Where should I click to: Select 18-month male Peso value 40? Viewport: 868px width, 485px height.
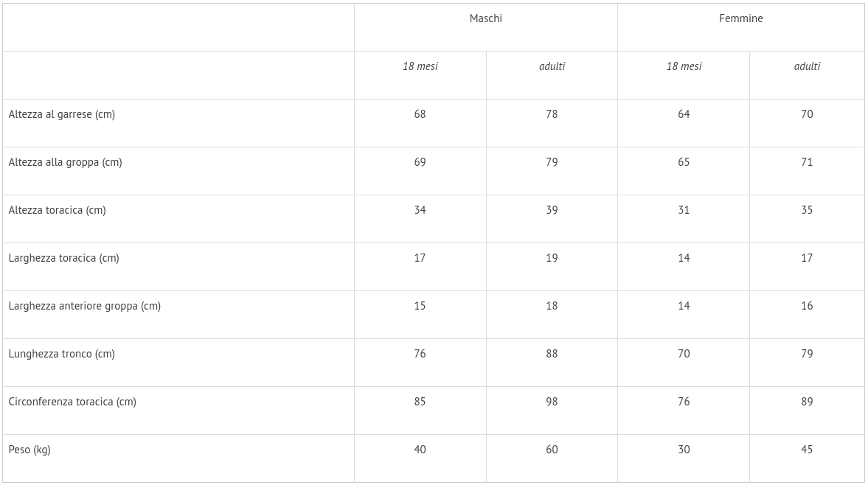pyautogui.click(x=420, y=450)
